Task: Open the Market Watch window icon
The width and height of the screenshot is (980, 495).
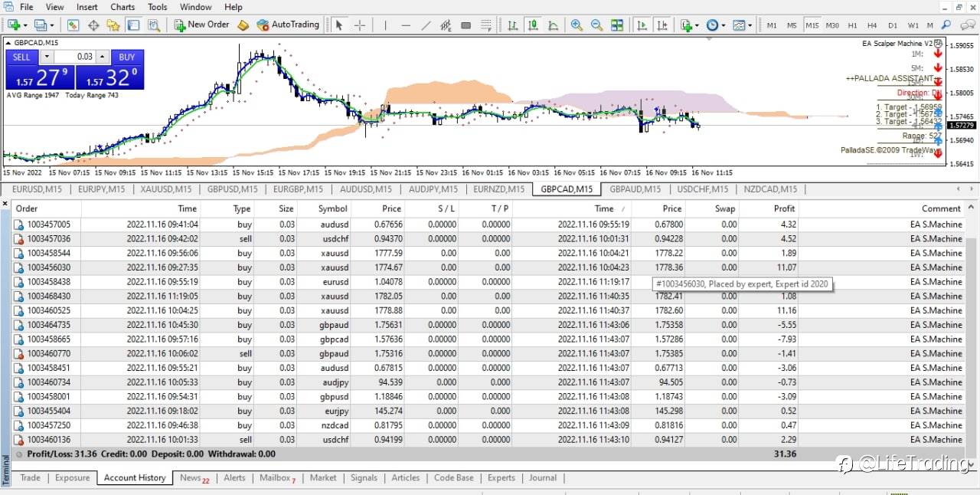Action: 73,25
